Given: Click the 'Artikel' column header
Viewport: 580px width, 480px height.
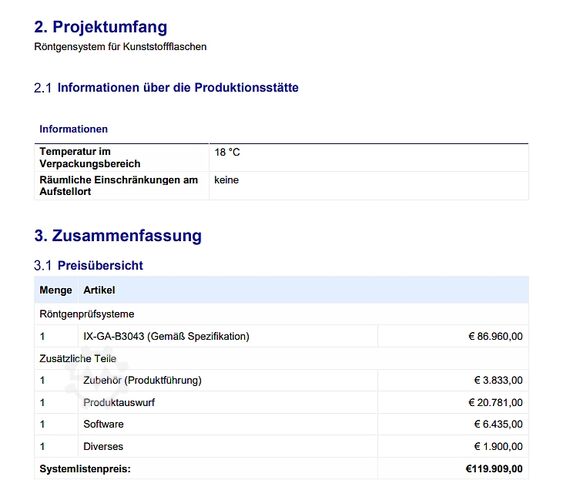Looking at the screenshot, I should (x=99, y=290).
